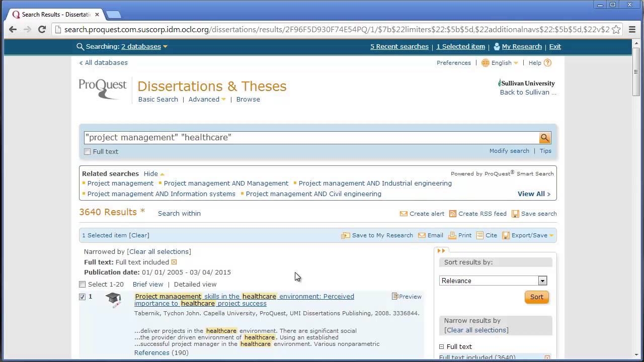Open the Advanced search dropdown arrow
The height and width of the screenshot is (362, 644).
[x=223, y=100]
